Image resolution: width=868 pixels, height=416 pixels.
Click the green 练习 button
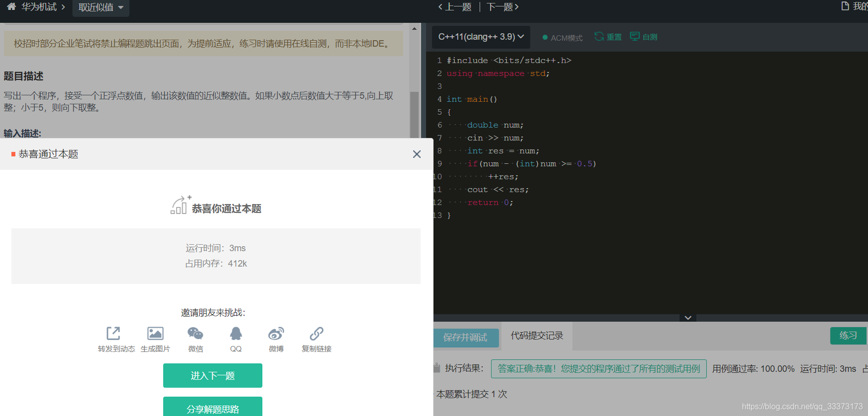[x=848, y=336]
